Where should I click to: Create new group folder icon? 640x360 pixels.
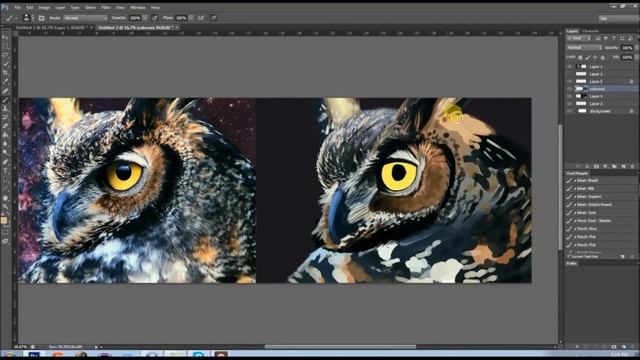click(614, 167)
